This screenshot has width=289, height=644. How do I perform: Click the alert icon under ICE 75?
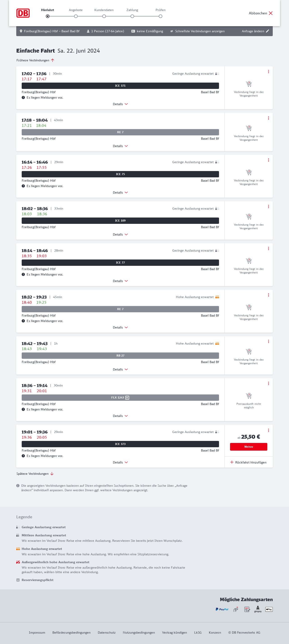(x=23, y=186)
